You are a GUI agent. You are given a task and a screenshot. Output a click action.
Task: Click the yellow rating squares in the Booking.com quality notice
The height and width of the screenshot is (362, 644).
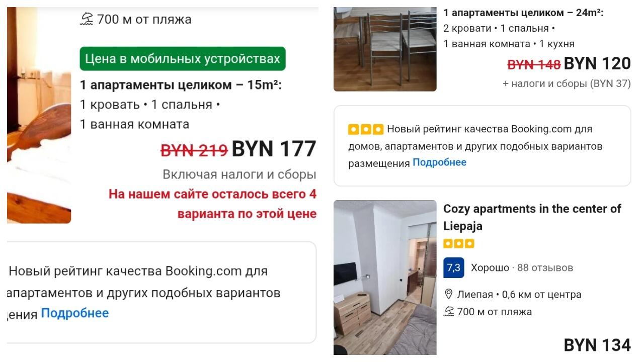(366, 129)
